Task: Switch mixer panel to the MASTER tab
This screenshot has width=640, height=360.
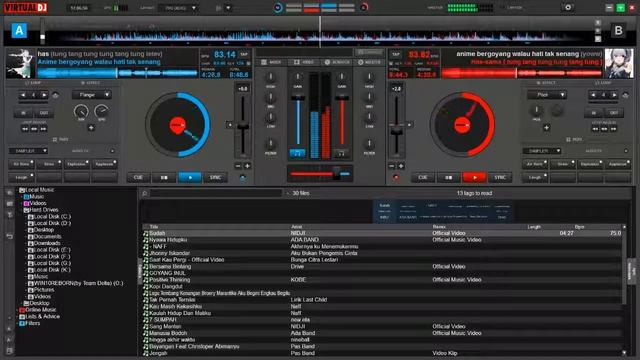Action: tap(369, 62)
